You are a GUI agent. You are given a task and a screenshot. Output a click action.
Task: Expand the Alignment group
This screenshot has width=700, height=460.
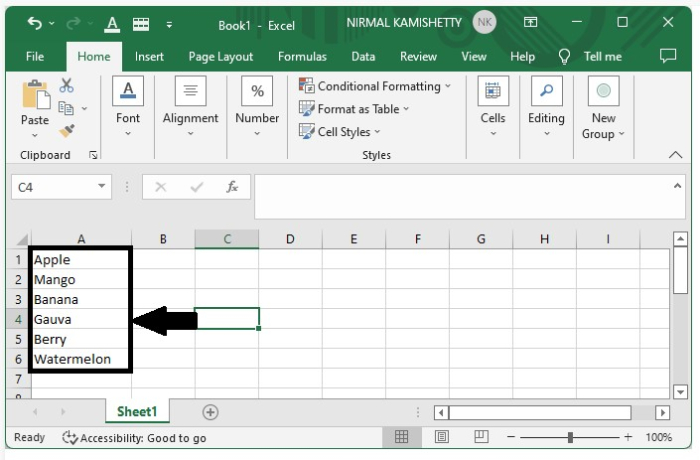190,106
